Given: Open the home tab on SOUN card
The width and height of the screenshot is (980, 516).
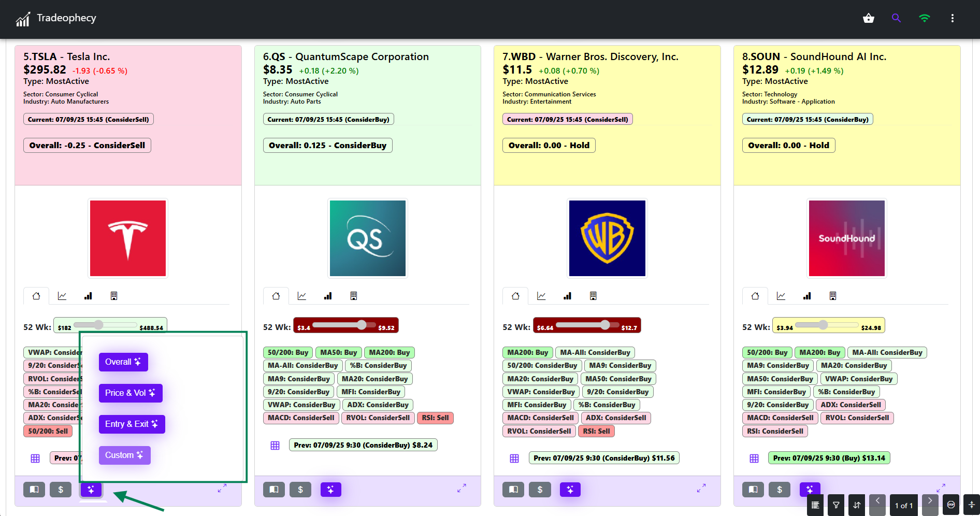Looking at the screenshot, I should click(x=755, y=296).
